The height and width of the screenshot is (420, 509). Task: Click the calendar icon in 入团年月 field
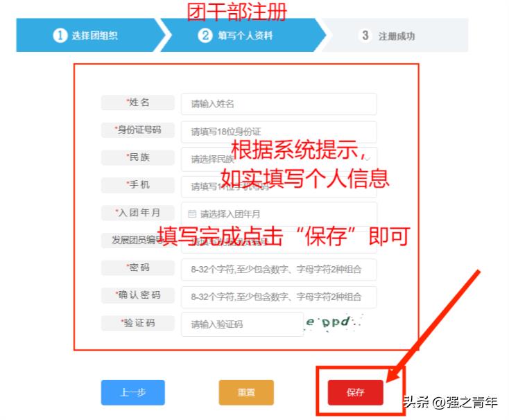coord(192,214)
